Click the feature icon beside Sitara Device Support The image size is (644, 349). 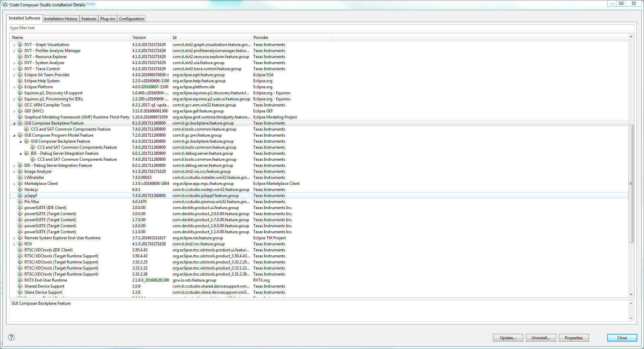(20, 292)
